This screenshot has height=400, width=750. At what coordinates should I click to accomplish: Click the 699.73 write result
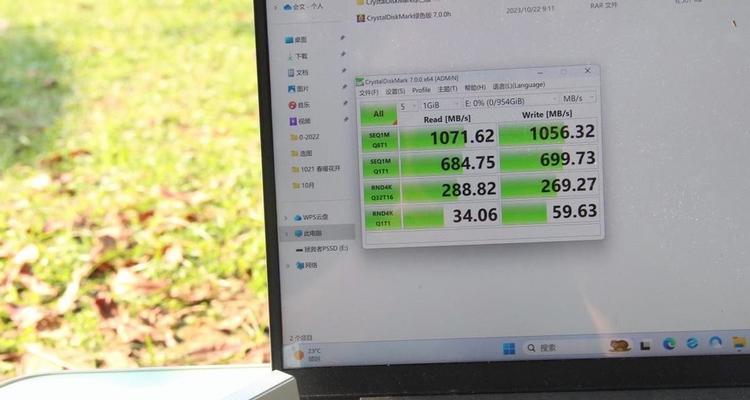pyautogui.click(x=549, y=159)
